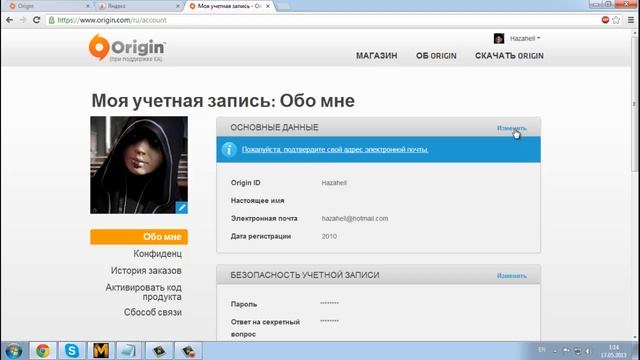Click the Моя учетная запись: Обо мне heading
The height and width of the screenshot is (360, 640).
click(x=223, y=101)
